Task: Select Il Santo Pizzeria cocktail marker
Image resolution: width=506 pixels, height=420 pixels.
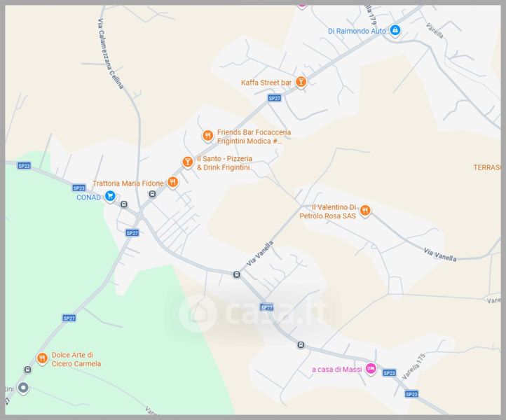Action: click(x=188, y=162)
